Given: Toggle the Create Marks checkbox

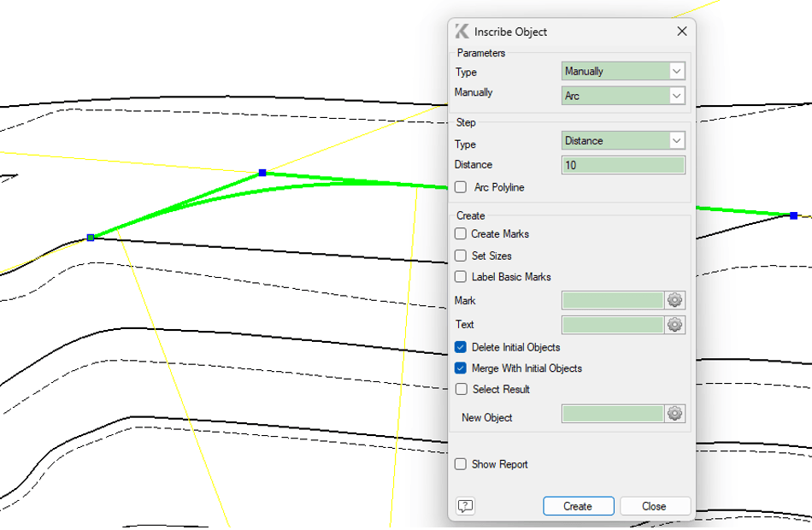Looking at the screenshot, I should pyautogui.click(x=462, y=234).
